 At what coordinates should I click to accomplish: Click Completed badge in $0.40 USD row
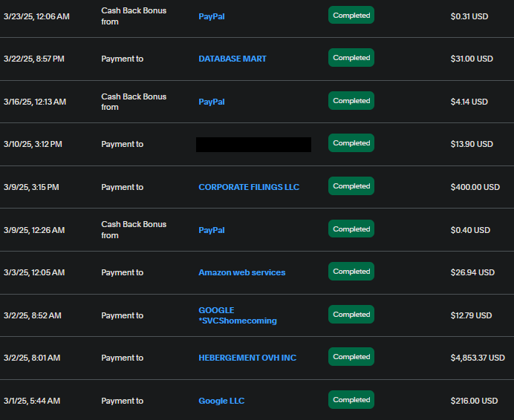pos(351,229)
